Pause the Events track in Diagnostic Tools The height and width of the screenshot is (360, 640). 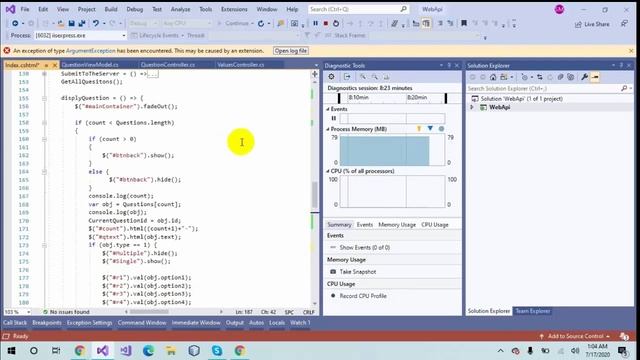click(333, 118)
